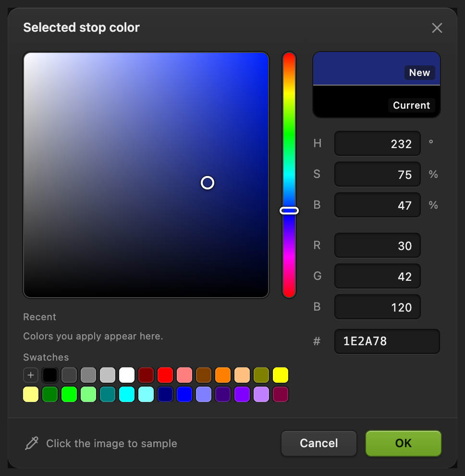Viewport: 465px width, 476px height.
Task: Close the Selected stop color dialog
Action: click(x=437, y=28)
